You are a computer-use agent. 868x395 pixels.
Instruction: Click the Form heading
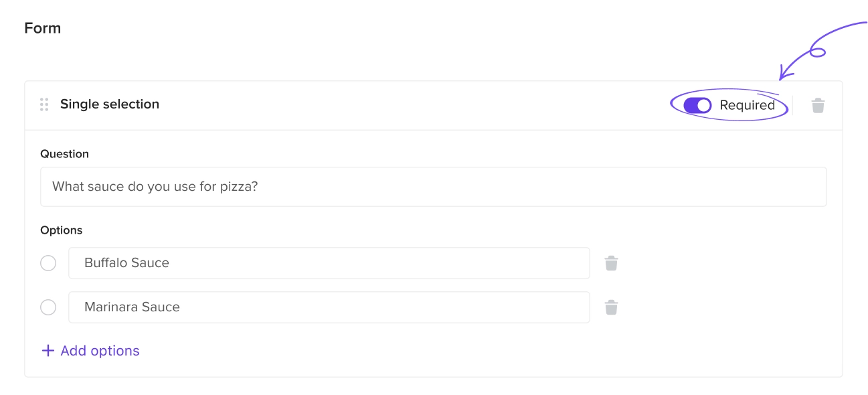click(x=43, y=28)
